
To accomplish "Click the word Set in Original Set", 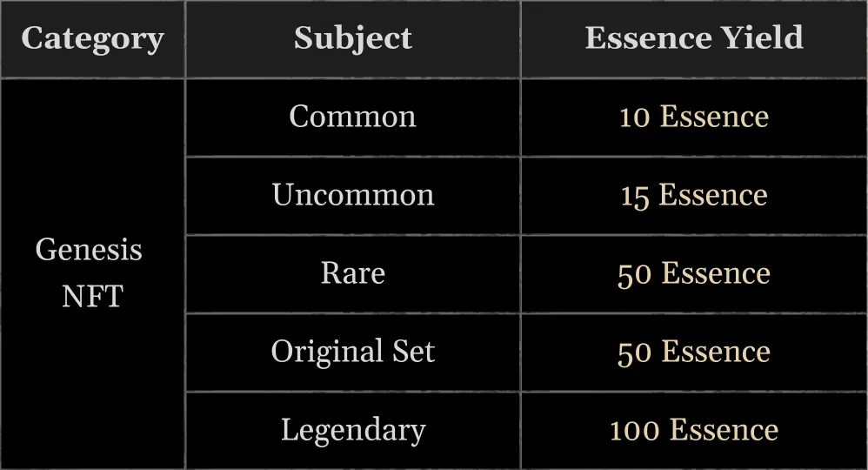I will (x=414, y=352).
